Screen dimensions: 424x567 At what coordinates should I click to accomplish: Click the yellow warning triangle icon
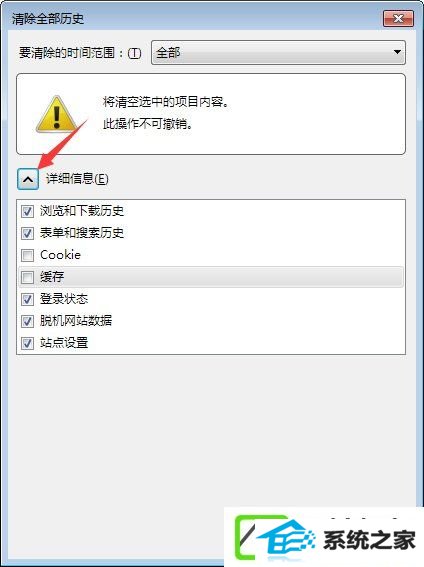click(56, 114)
